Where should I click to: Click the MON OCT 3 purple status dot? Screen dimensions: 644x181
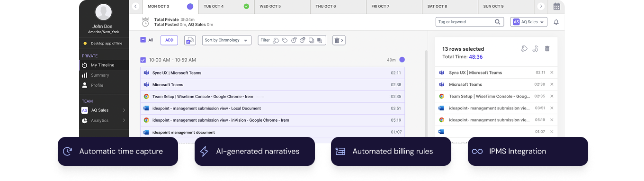[x=190, y=7]
